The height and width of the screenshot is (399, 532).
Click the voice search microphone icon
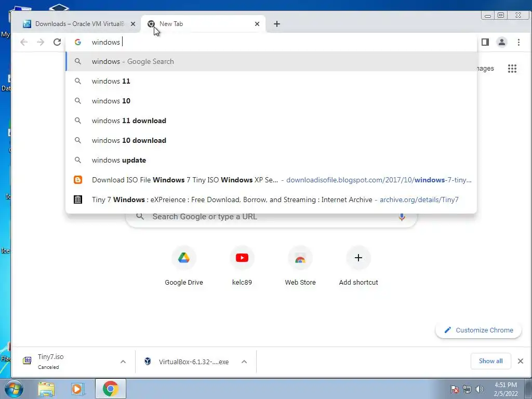(402, 217)
